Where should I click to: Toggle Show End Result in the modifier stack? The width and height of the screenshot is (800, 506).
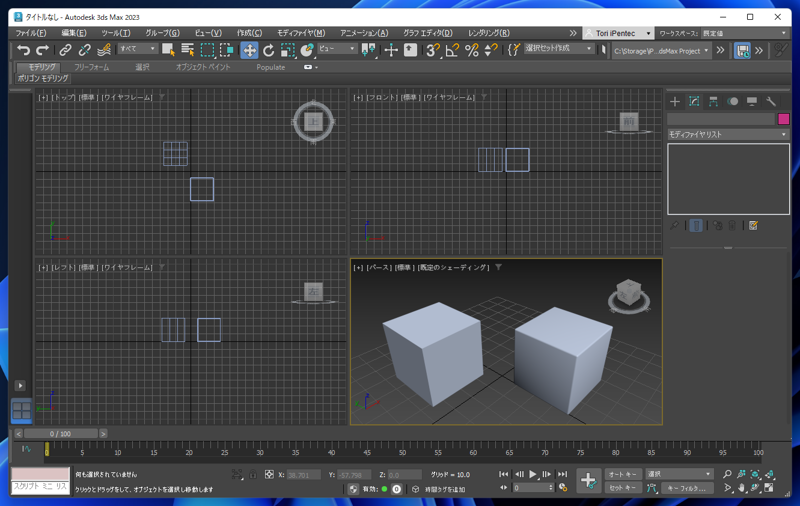click(x=696, y=225)
